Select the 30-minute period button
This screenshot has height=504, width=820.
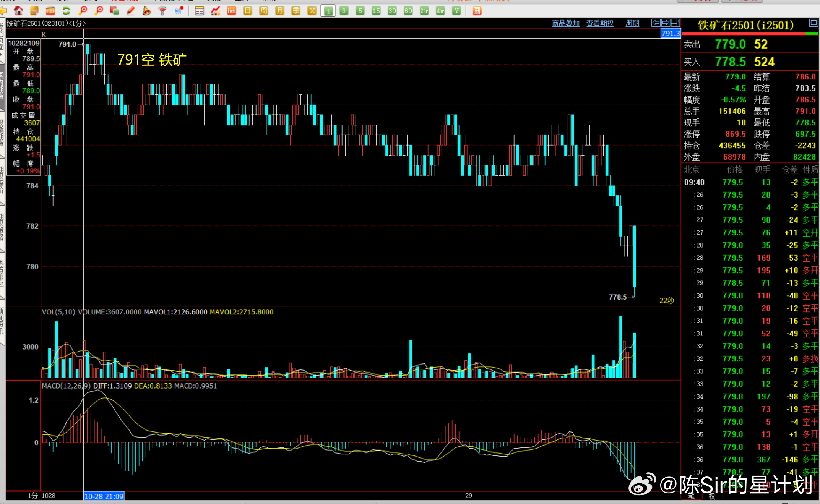(392, 11)
